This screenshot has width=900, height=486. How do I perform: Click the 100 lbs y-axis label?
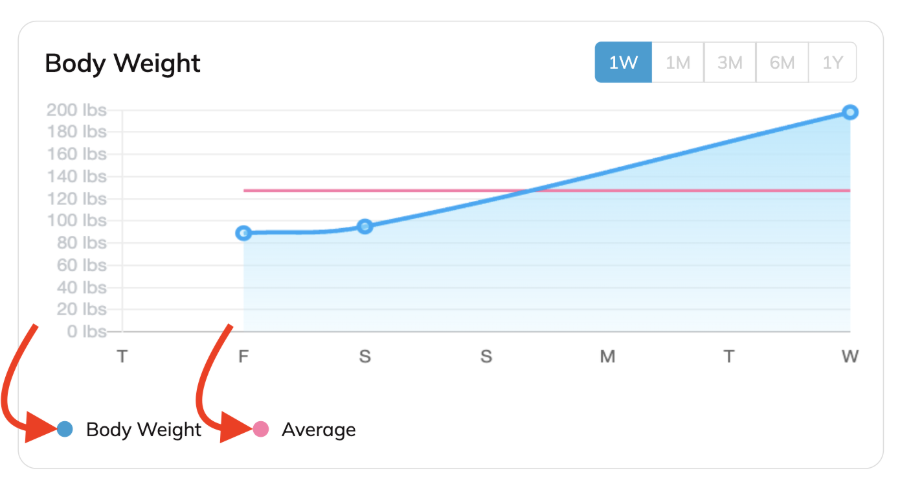[x=77, y=220]
